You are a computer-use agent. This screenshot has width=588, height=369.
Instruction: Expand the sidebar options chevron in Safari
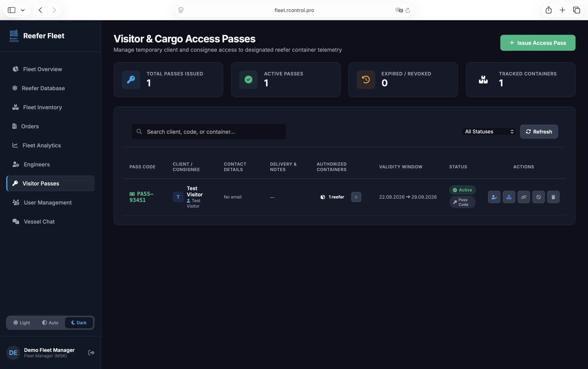[x=23, y=10]
